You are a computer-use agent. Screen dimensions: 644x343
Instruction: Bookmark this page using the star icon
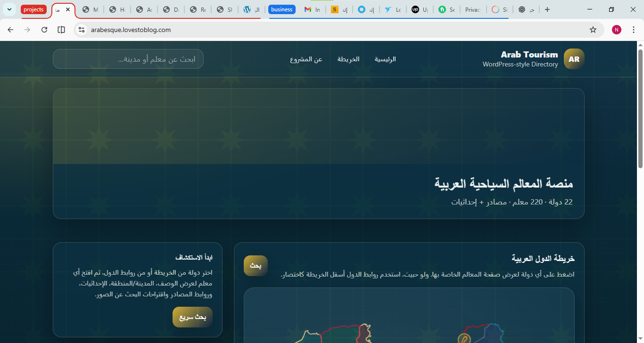[x=593, y=29]
